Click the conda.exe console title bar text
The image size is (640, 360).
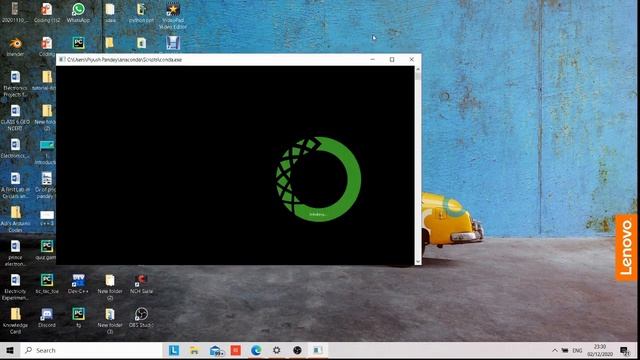(124, 60)
